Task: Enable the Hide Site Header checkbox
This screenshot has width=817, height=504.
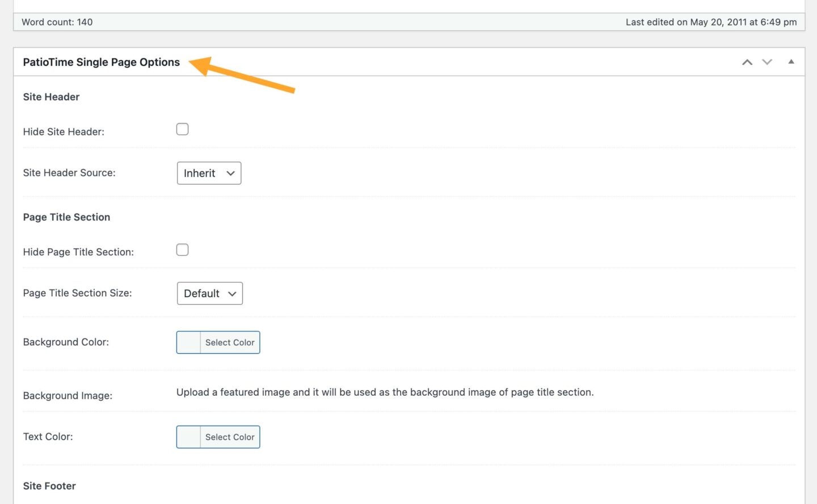Action: click(x=182, y=129)
